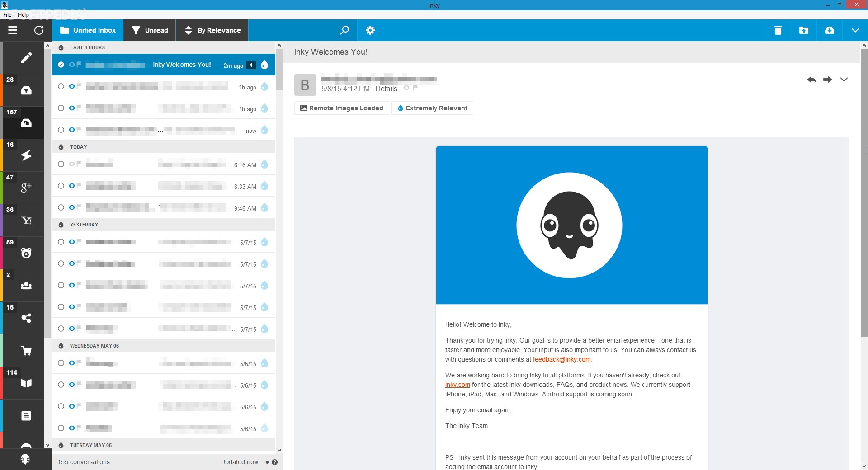Archive message with download-tray icon
Image resolution: width=868 pixels, height=470 pixels.
(829, 30)
